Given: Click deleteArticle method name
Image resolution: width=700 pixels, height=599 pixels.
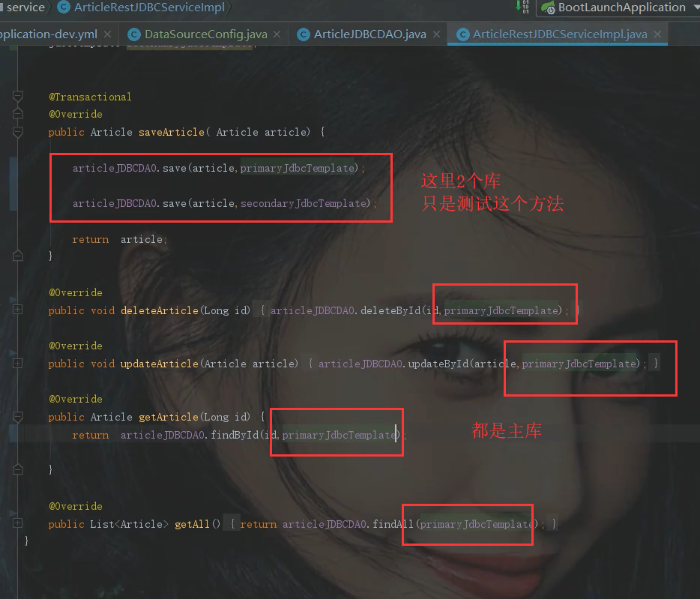Looking at the screenshot, I should (x=160, y=310).
